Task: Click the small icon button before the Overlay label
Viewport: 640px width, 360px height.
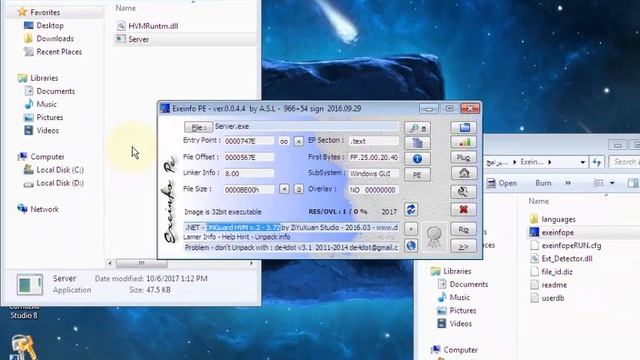Action: point(298,189)
